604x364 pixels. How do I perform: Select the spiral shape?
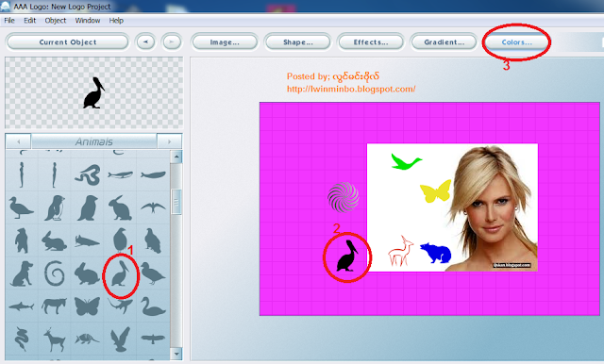click(55, 273)
